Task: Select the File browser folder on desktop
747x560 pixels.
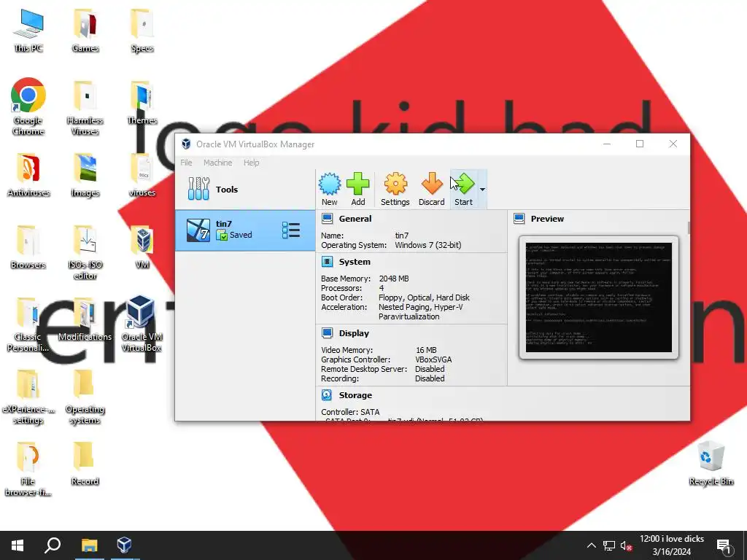Action: pos(28,469)
